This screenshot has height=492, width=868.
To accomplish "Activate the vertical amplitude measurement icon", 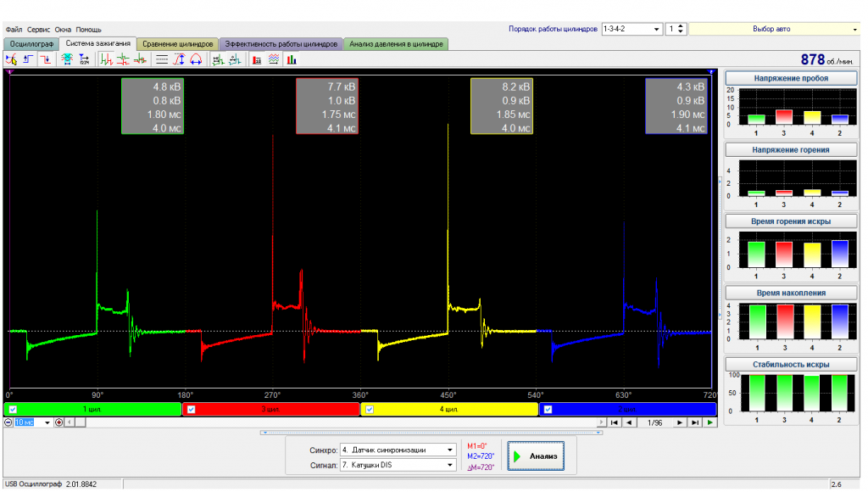I will tap(179, 59).
